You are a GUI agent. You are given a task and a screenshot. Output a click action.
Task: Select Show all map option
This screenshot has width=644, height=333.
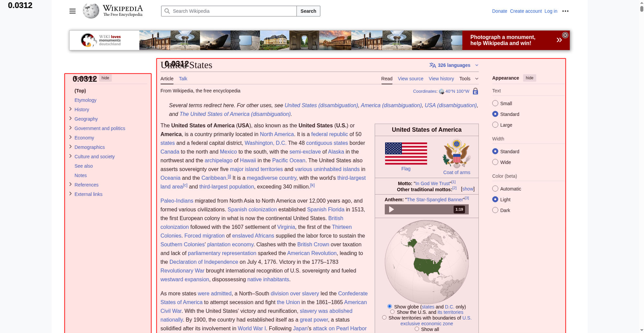pos(417,329)
